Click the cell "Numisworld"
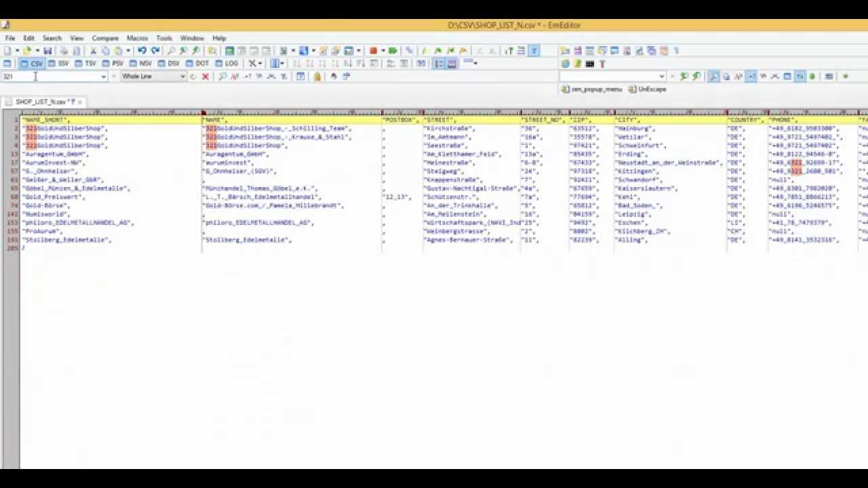The width and height of the screenshot is (868, 488). (46, 214)
